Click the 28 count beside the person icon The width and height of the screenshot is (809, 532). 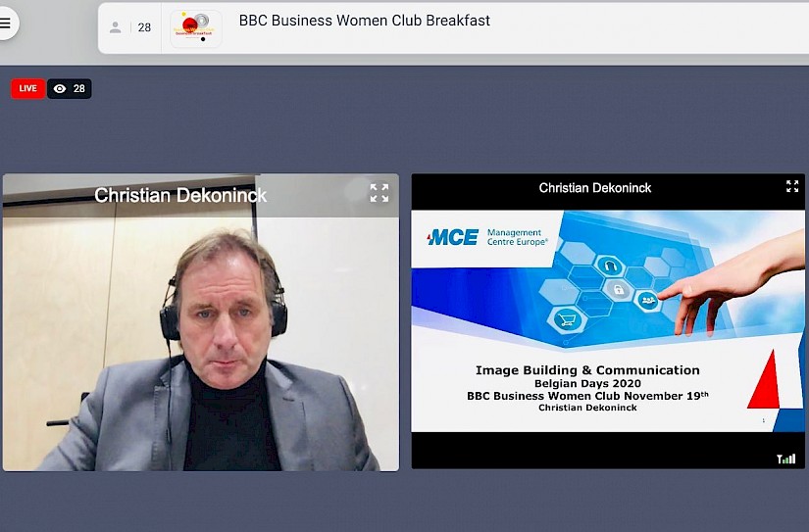pos(144,27)
